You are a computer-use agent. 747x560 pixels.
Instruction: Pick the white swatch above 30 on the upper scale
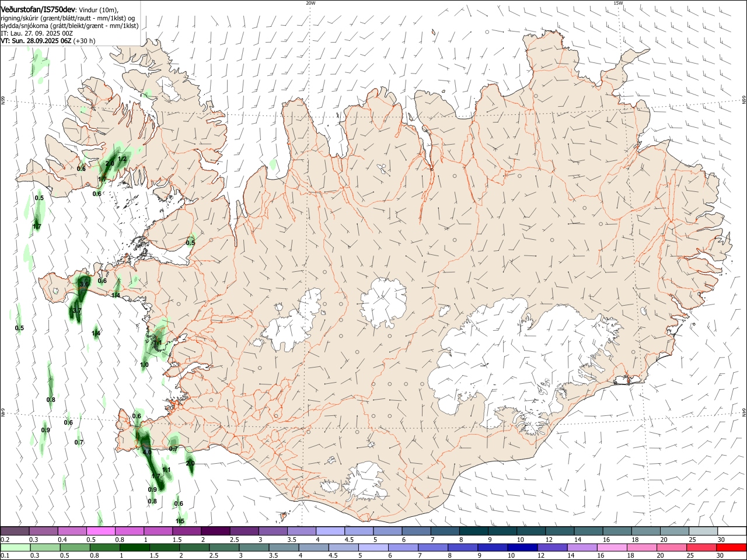[x=732, y=531]
